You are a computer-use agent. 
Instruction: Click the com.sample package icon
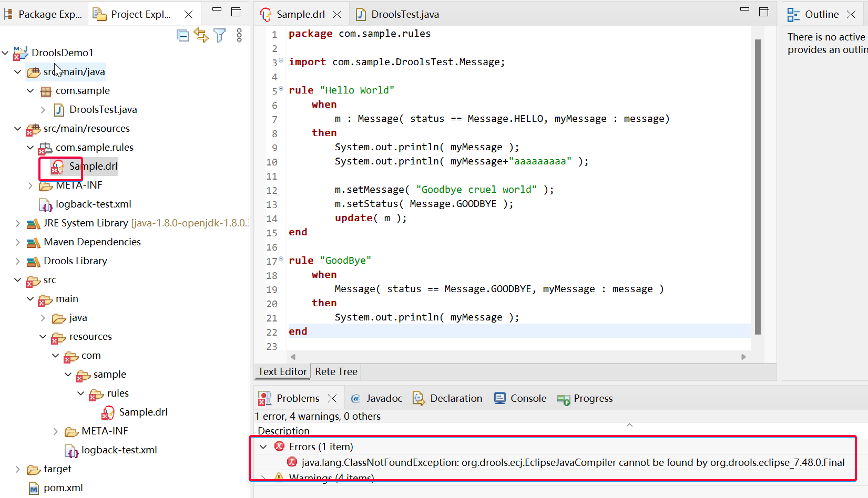46,91
